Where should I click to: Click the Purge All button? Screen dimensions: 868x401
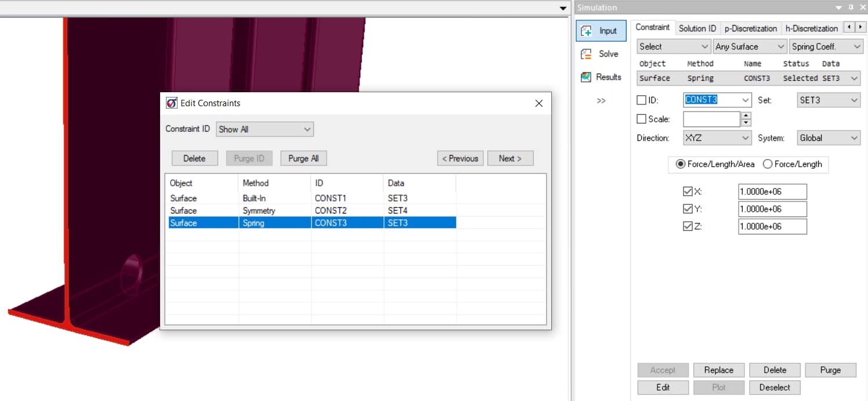303,158
